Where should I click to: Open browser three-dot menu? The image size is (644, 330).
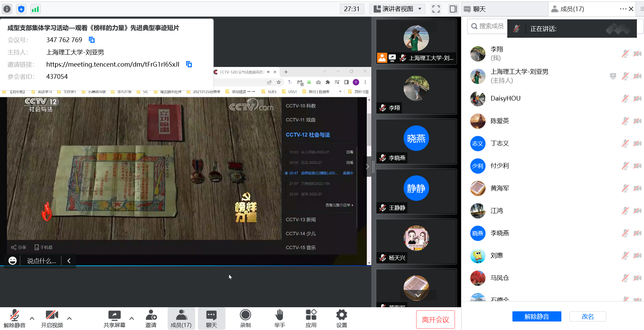pos(365,82)
